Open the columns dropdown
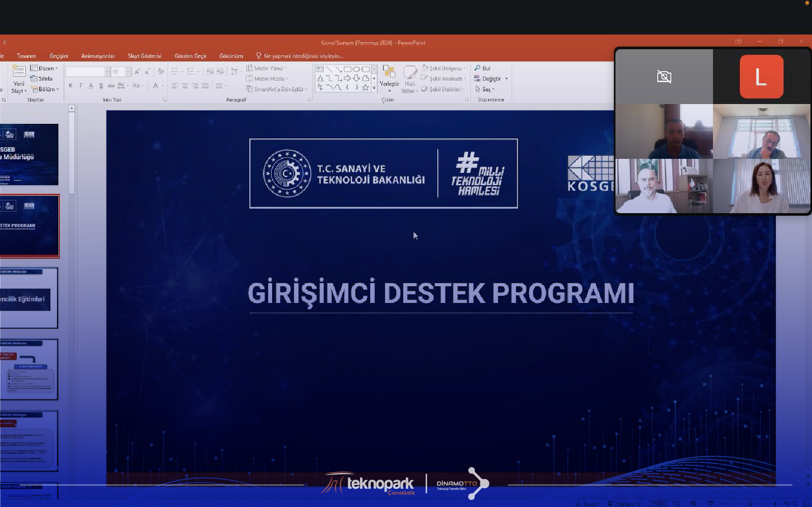 (220, 86)
